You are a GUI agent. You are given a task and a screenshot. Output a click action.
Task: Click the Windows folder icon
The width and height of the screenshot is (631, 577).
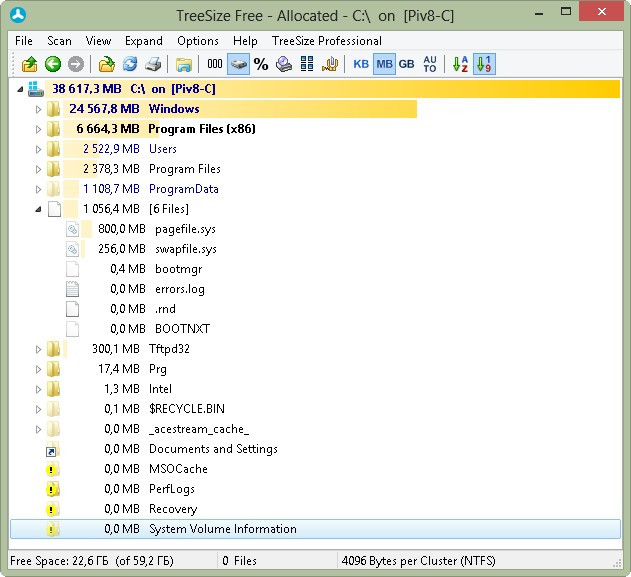53,109
